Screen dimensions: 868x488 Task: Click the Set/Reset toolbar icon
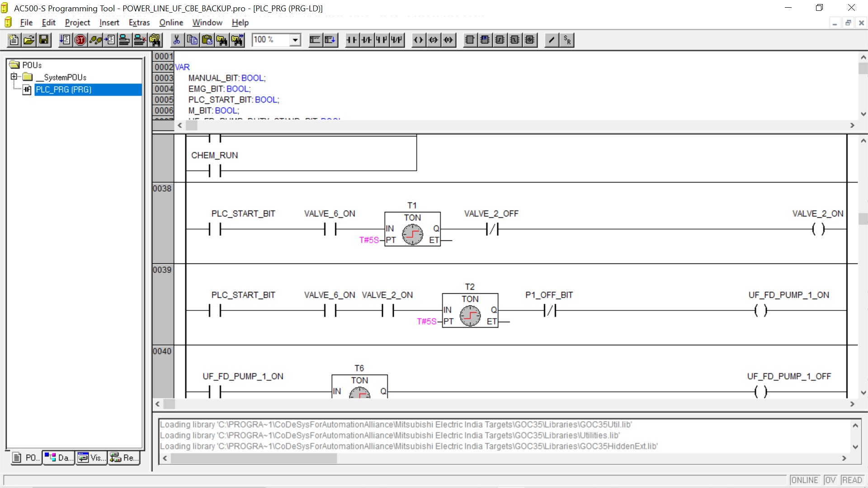click(567, 40)
